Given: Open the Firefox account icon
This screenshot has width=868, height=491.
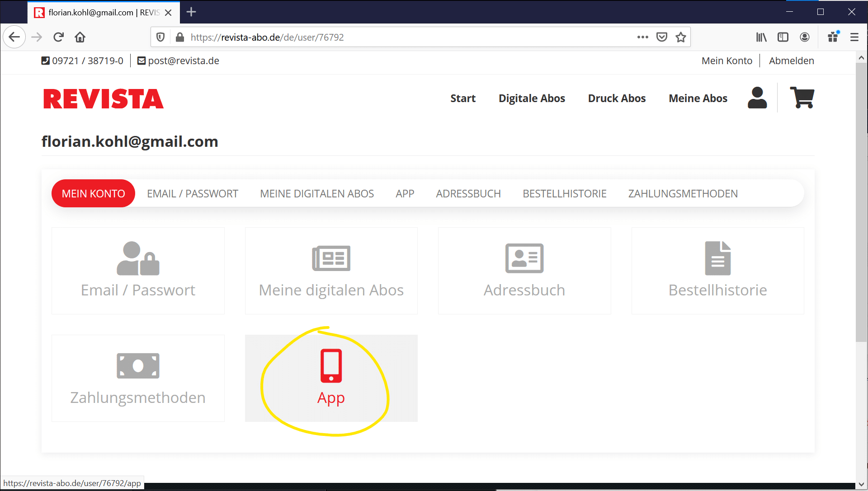Looking at the screenshot, I should (805, 37).
